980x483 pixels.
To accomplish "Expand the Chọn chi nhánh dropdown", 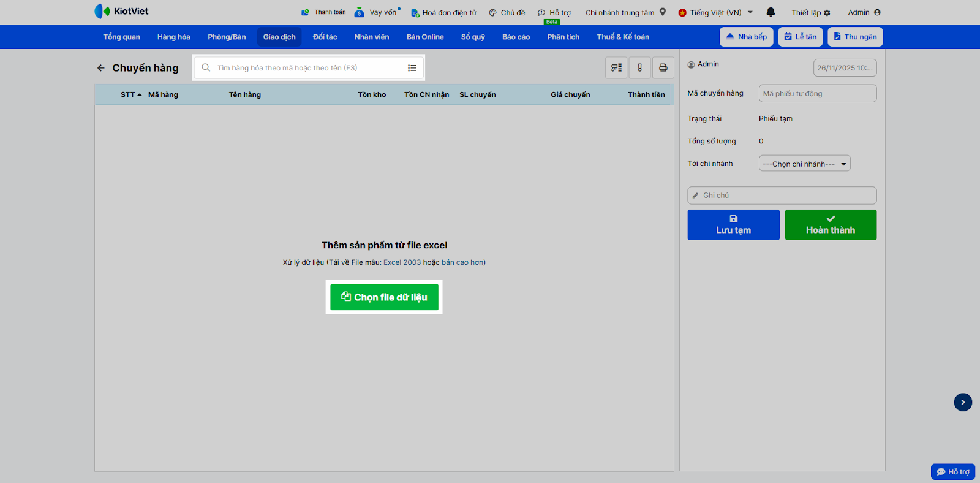I will point(805,164).
